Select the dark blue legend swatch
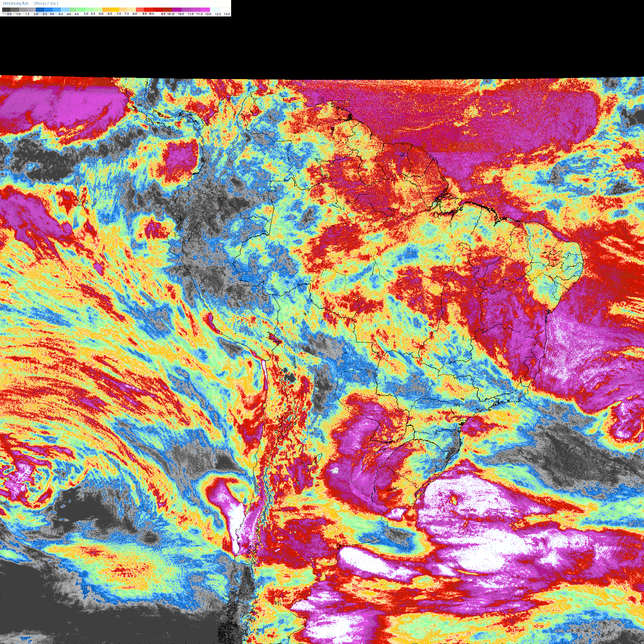The image size is (644, 644). [40, 10]
